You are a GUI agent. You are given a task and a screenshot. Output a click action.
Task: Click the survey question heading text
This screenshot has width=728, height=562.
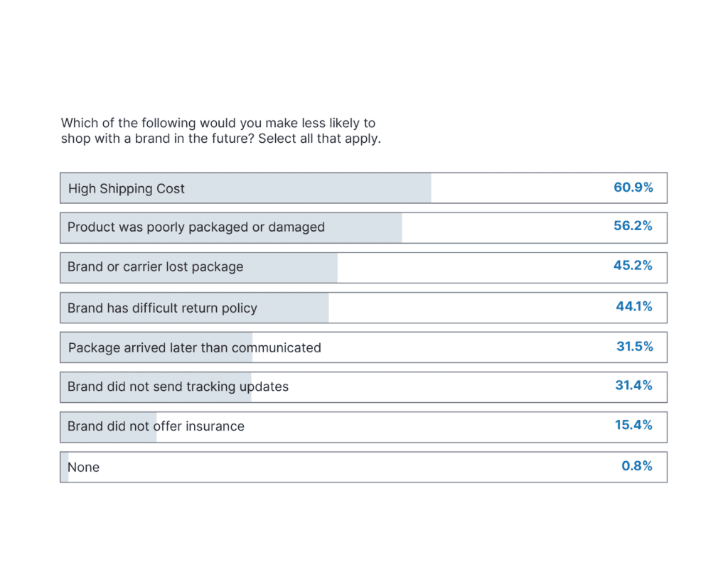point(220,131)
